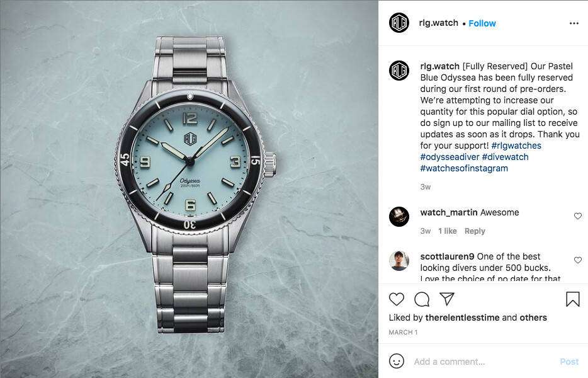Save the post with the bookmark icon
Viewport: 588px width, 378px height.
pyautogui.click(x=573, y=299)
